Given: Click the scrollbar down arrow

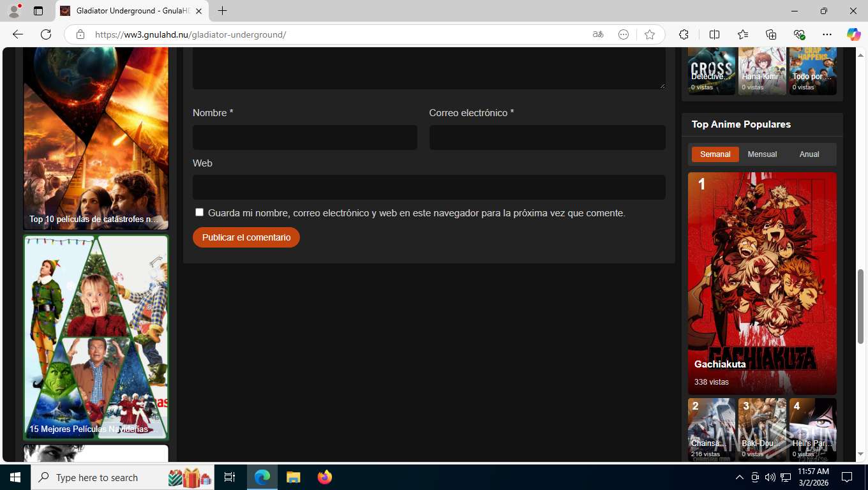Looking at the screenshot, I should click(860, 454).
